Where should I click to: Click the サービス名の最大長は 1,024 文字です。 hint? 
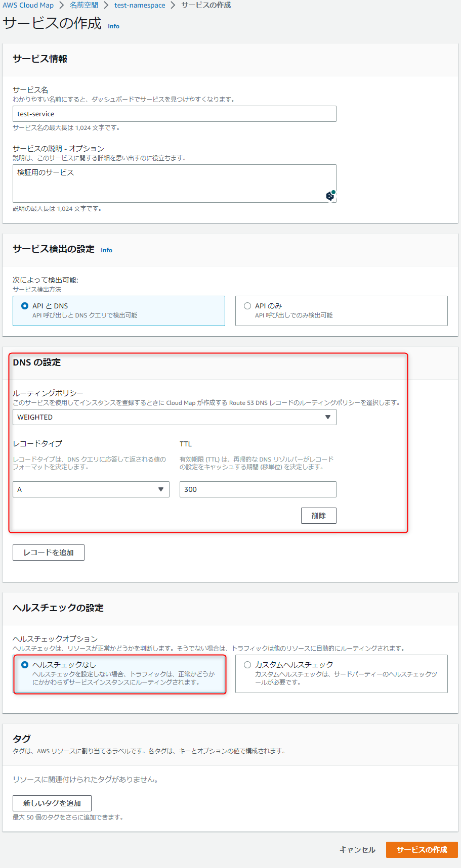coord(67,127)
